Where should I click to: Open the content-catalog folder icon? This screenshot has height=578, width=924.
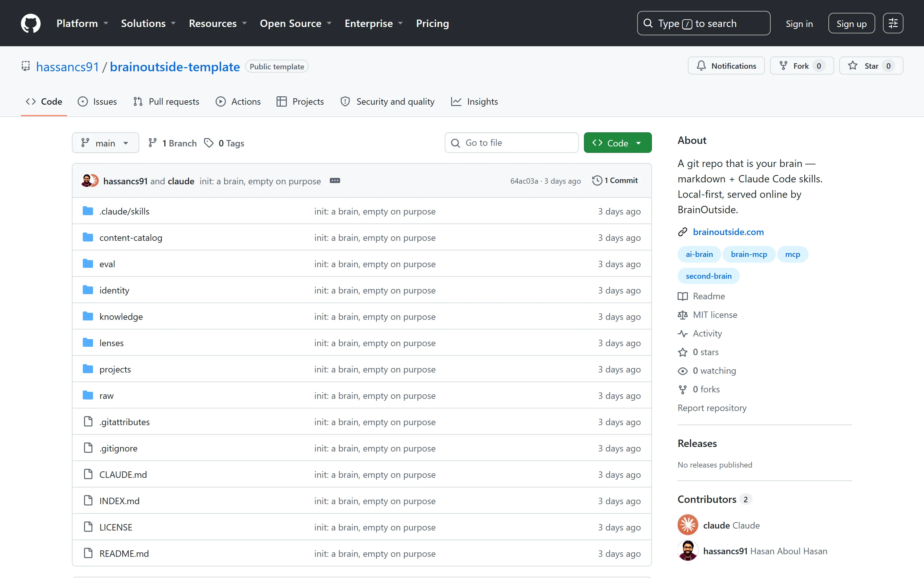point(88,237)
